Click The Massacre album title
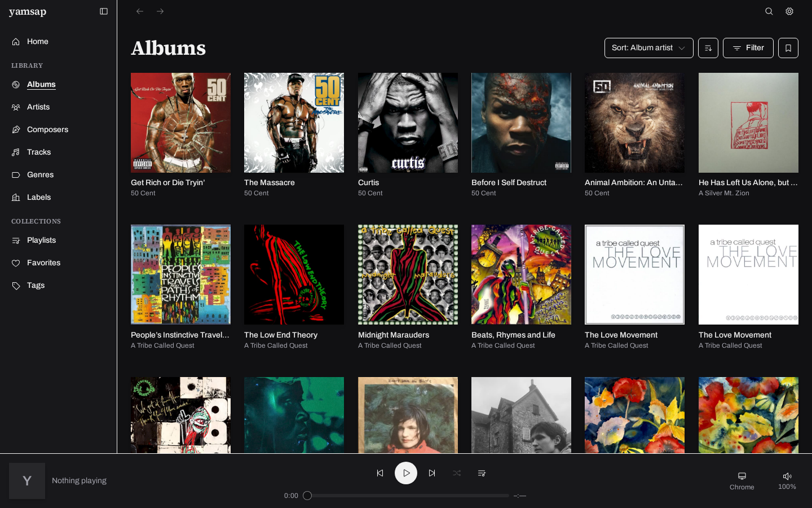The height and width of the screenshot is (508, 812). click(x=270, y=183)
